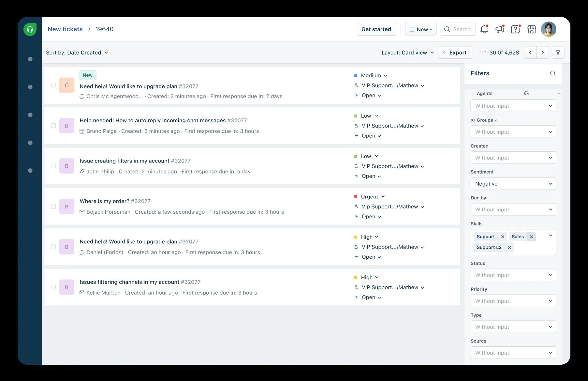Change Urgent priority on order ticket
Screen dimensions: 588x381
coord(369,197)
